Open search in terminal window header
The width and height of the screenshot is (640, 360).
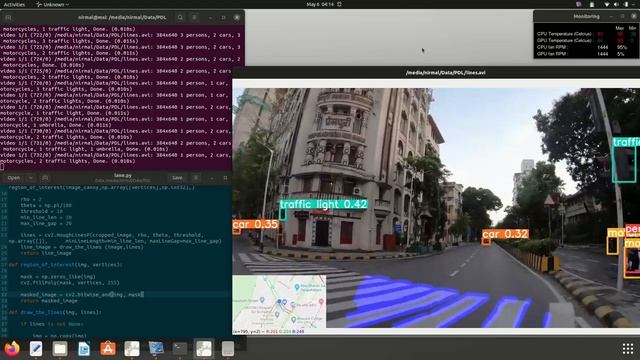point(180,18)
